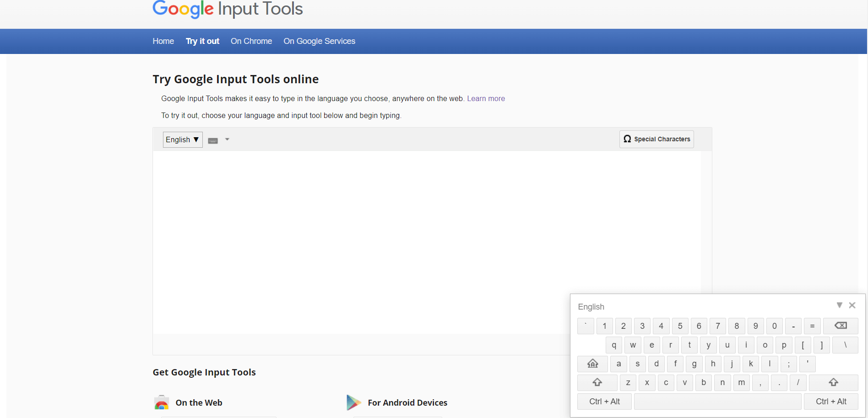The height and width of the screenshot is (418, 868).
Task: Click the keyboard layout selector icon
Action: [x=212, y=140]
